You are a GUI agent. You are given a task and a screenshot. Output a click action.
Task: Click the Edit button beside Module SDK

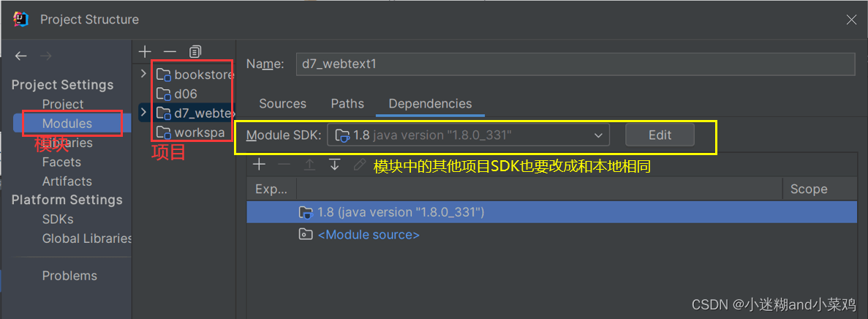tap(660, 135)
